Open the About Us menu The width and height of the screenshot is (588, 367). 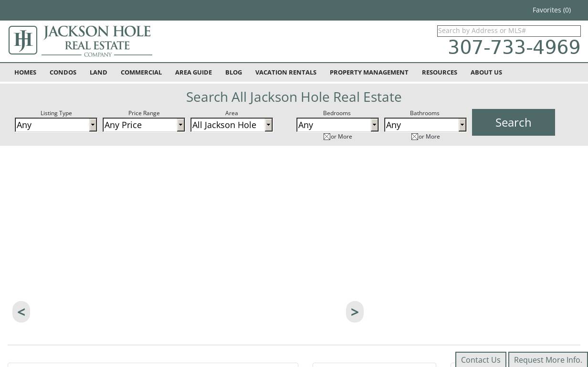pos(486,72)
